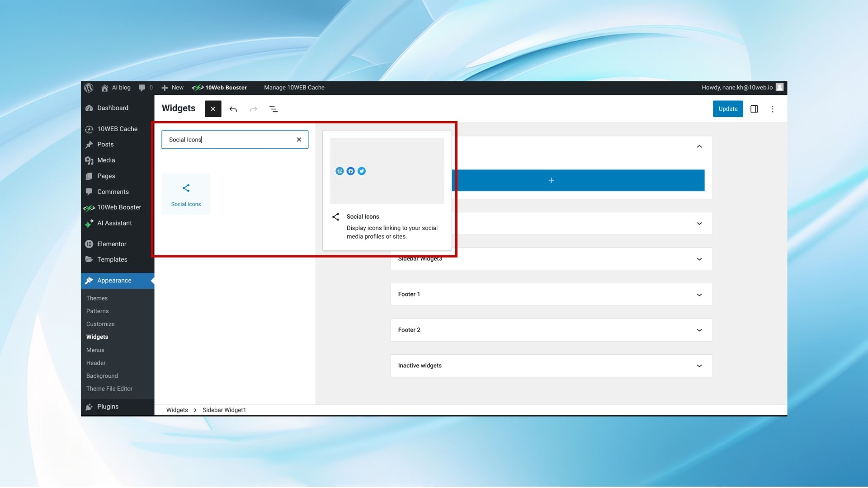
Task: Collapse the open Sidebar Widget1 area
Action: pos(699,146)
